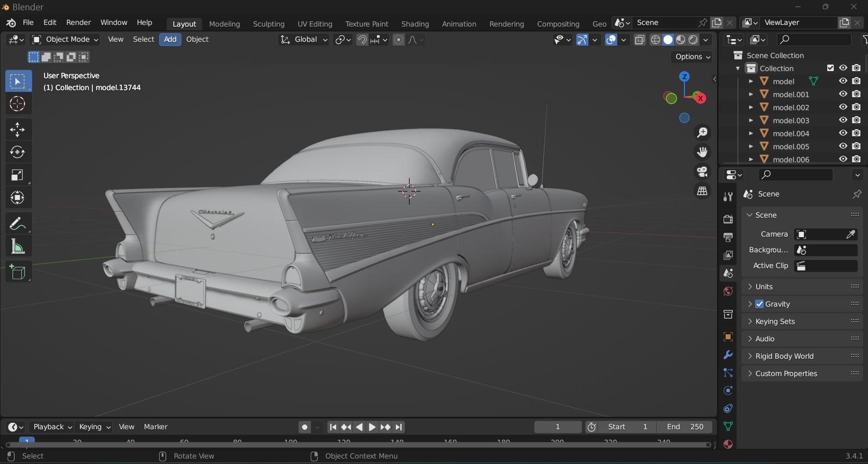Click the Blender logo menu icon
868x464 pixels.
[11, 23]
